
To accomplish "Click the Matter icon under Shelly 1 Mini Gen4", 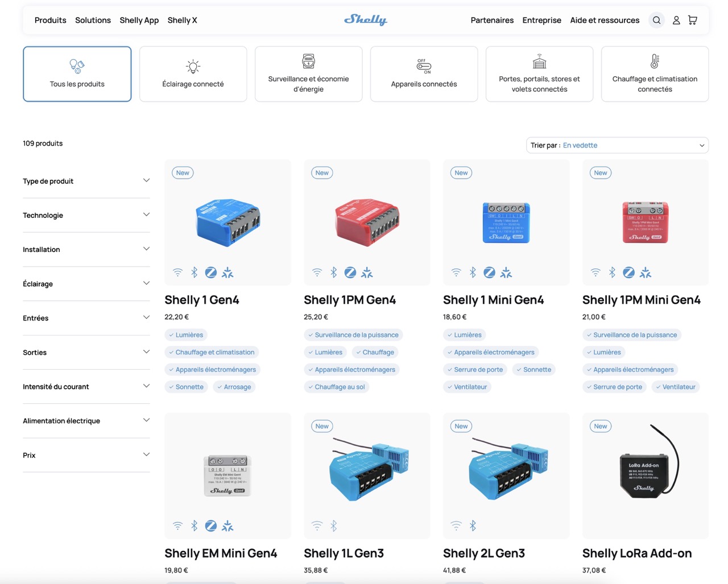I will pyautogui.click(x=506, y=272).
